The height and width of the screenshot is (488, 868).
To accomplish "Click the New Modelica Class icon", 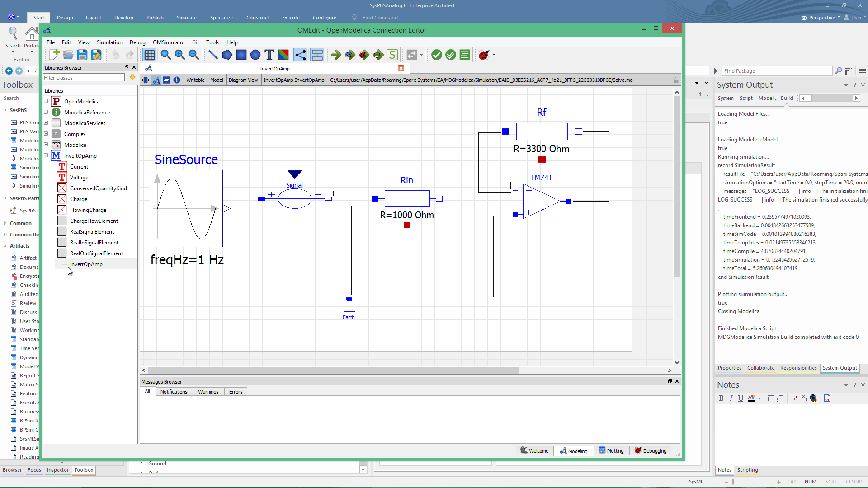I will coord(54,55).
